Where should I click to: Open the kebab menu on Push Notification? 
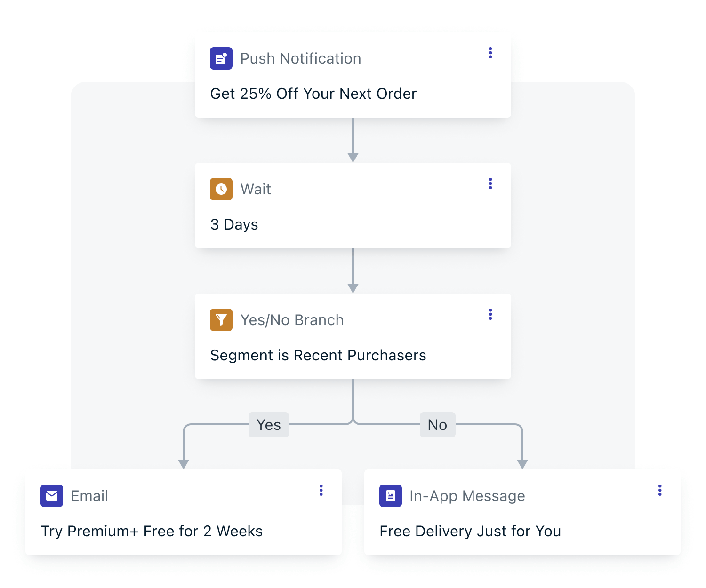click(x=490, y=53)
